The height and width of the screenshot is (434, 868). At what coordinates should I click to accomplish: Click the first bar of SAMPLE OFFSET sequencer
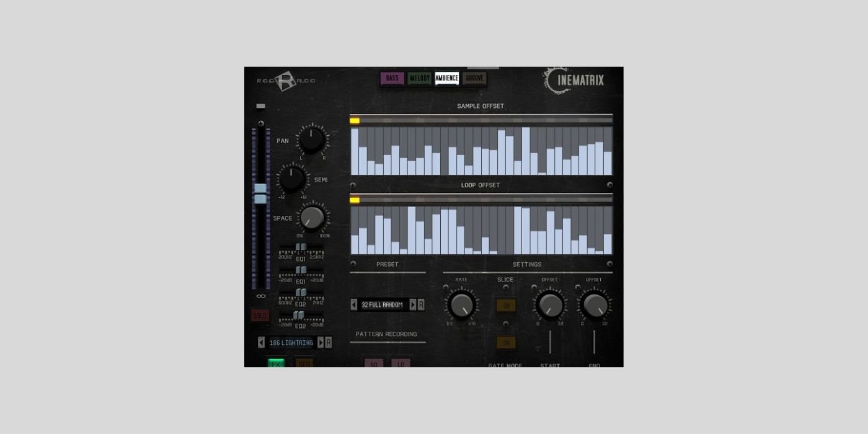355,151
